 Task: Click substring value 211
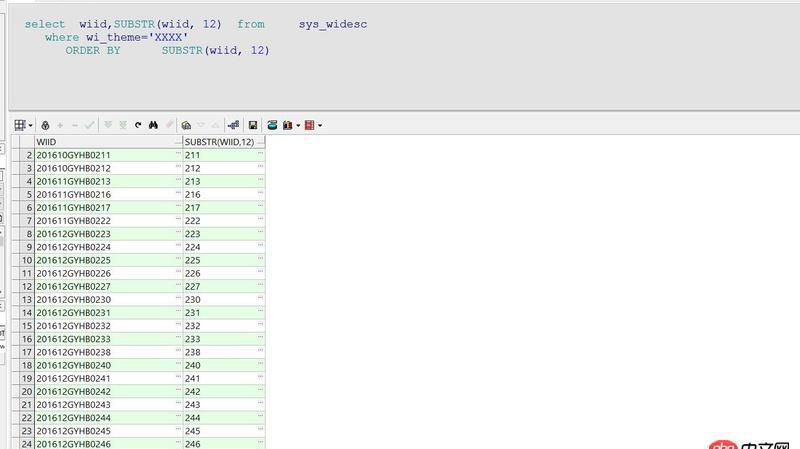click(x=223, y=155)
